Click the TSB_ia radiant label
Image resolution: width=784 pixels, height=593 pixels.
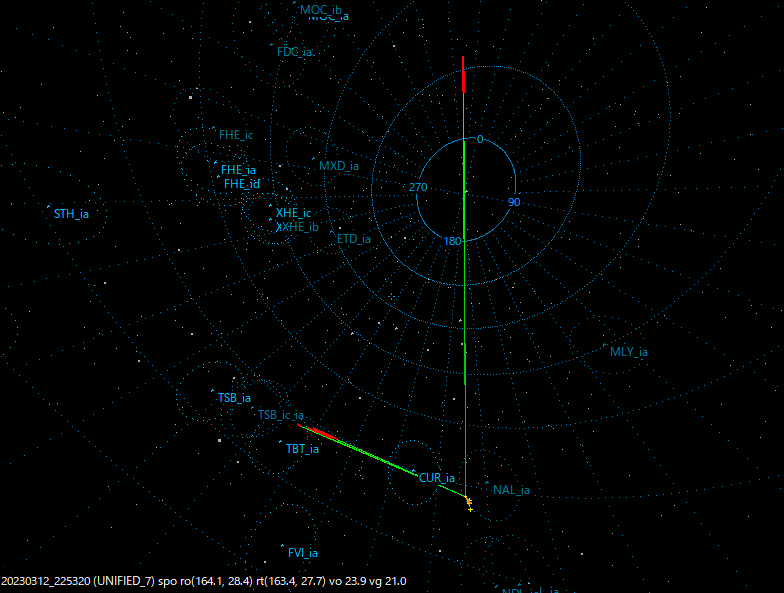pyautogui.click(x=234, y=398)
